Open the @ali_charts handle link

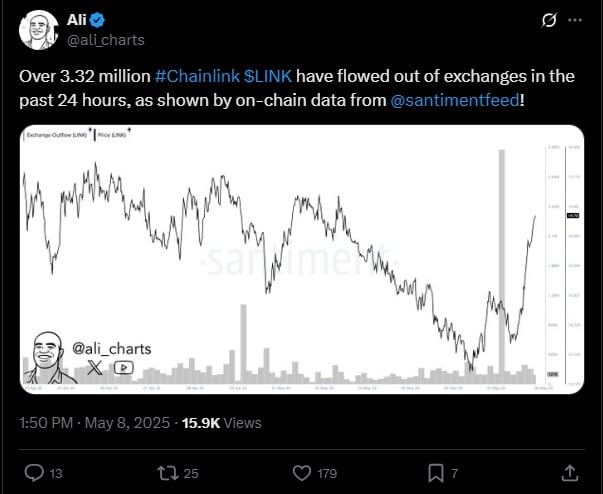(106, 40)
